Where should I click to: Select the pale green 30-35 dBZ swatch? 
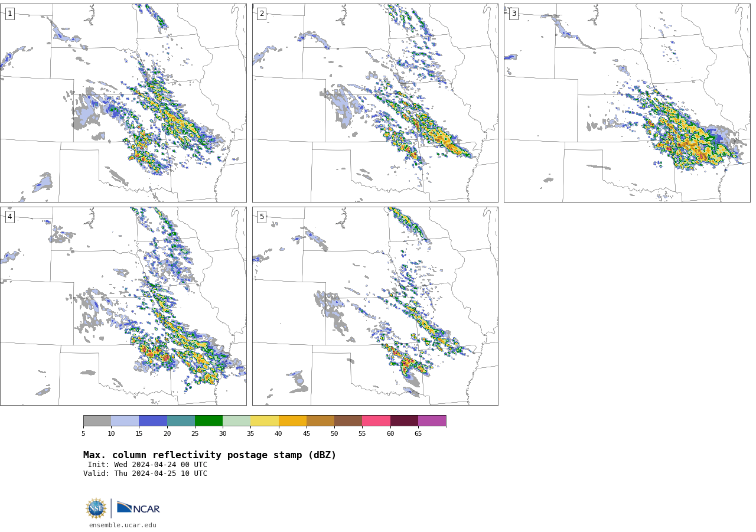(x=237, y=421)
